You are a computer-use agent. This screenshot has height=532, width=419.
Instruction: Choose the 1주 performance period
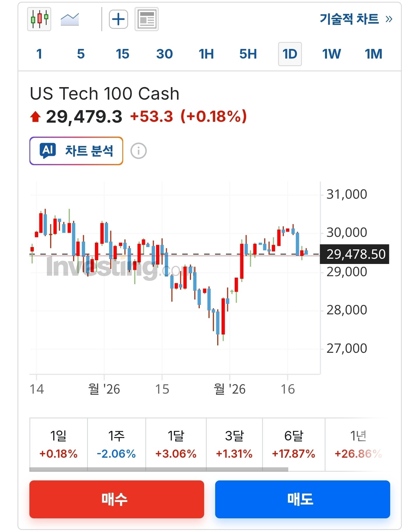pos(116,444)
